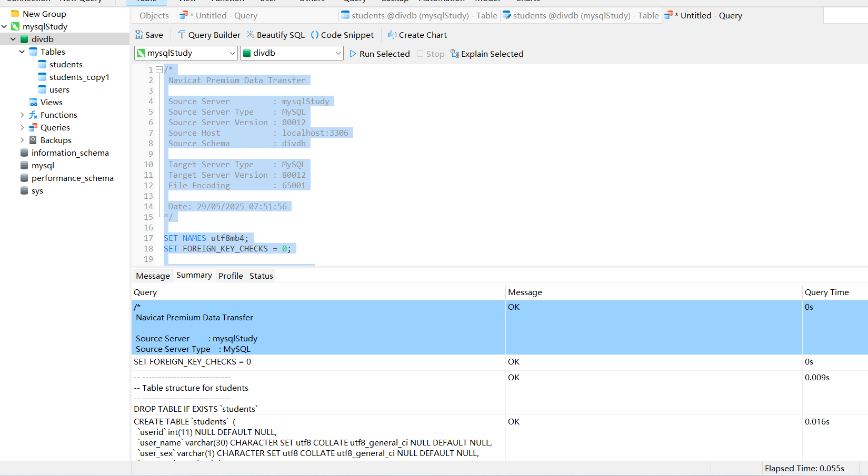Image resolution: width=868 pixels, height=476 pixels.
Task: Click the Elapsed Time status bar entry
Action: [804, 468]
